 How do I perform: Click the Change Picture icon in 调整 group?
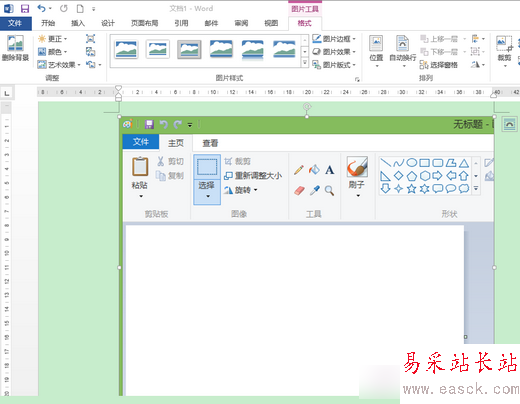pos(90,52)
